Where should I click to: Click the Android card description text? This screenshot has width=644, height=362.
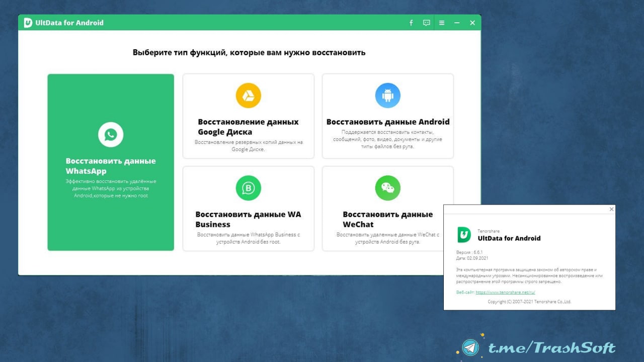388,139
